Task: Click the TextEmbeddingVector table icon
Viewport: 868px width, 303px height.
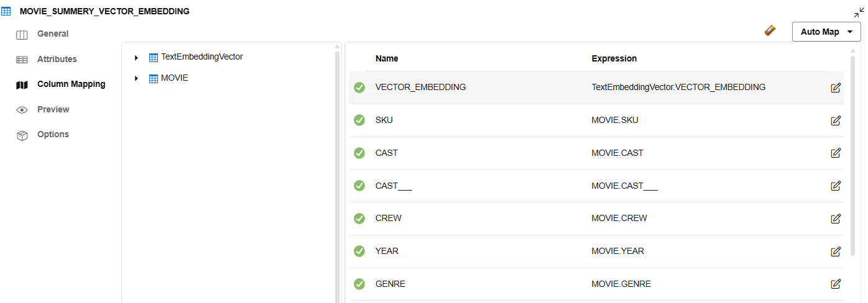Action: pos(154,57)
